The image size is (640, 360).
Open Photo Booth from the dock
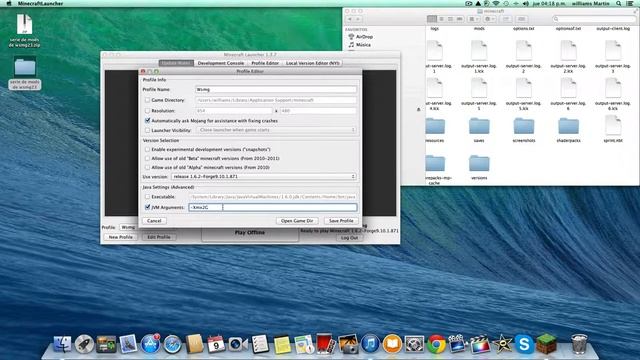(x=326, y=344)
